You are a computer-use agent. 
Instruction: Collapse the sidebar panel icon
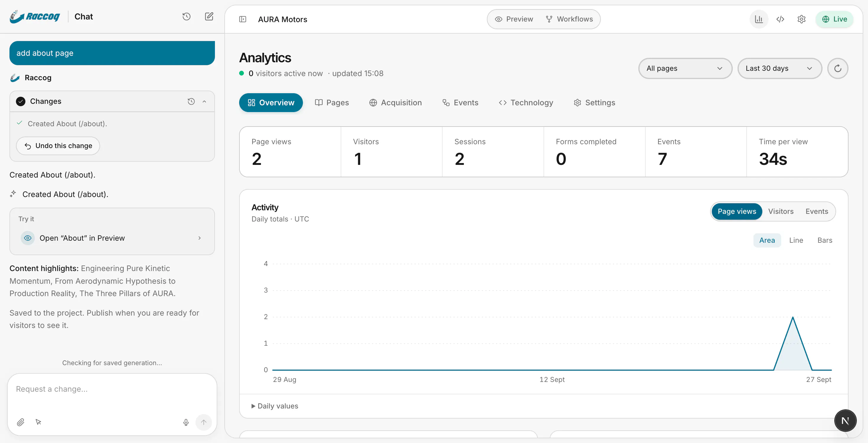(243, 19)
